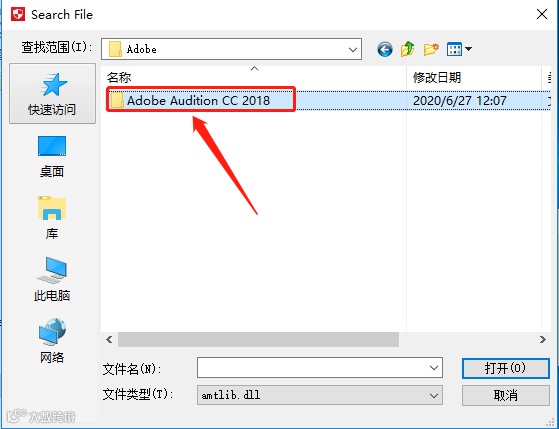Viewport: 559px width, 429px height.
Task: Go up one folder level icon
Action: 407,49
